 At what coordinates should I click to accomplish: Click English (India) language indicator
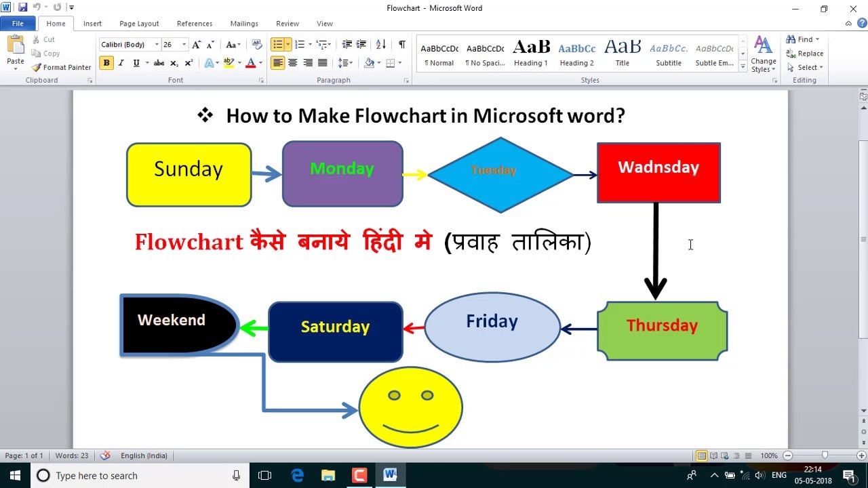144,455
